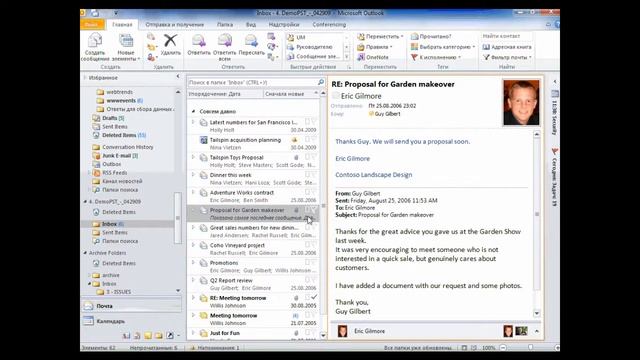This screenshot has height=360, width=640.
Task: Click Eric Gilmore's contact photo in the message header
Action: click(x=521, y=102)
